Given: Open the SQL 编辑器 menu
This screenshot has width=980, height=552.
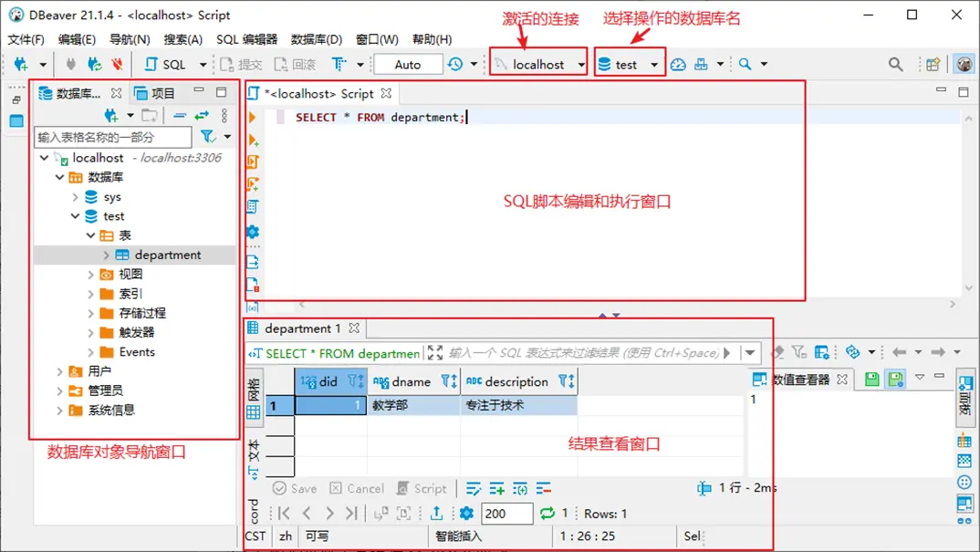Looking at the screenshot, I should (x=249, y=38).
